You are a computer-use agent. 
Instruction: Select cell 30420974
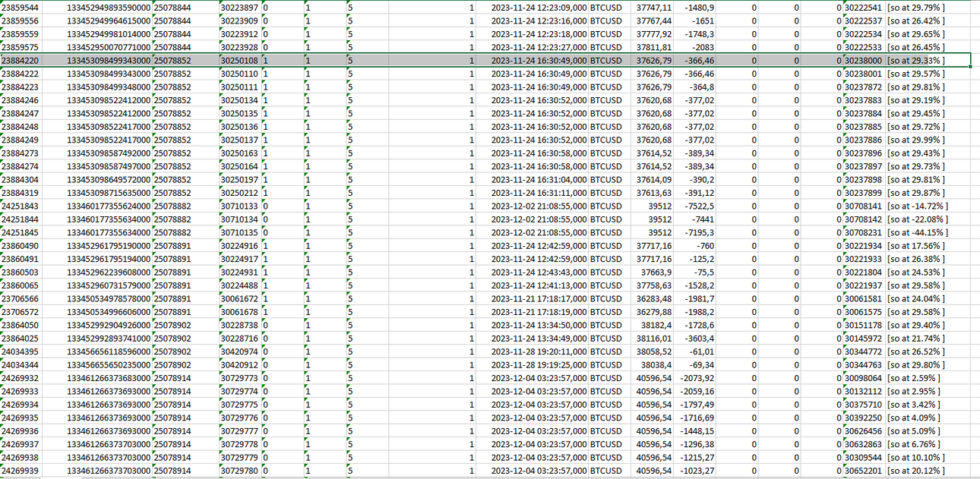click(240, 351)
